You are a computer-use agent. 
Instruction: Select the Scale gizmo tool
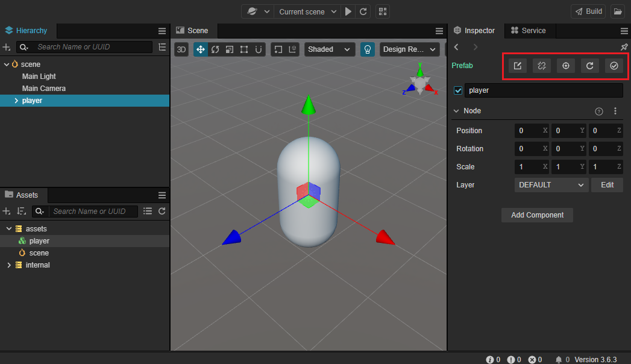(x=230, y=49)
